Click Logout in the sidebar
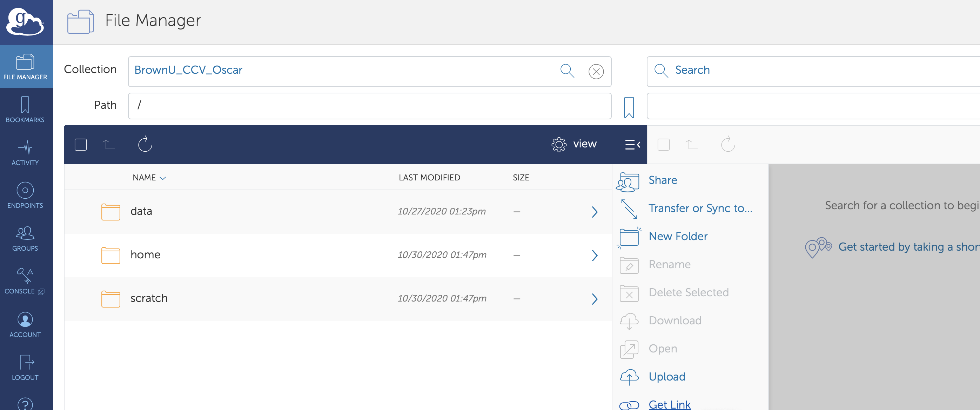Image resolution: width=980 pixels, height=410 pixels. click(x=25, y=368)
